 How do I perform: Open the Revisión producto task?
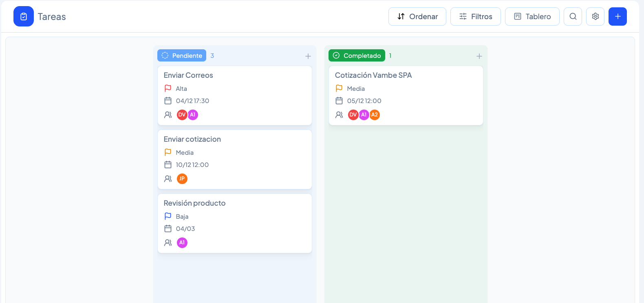(194, 203)
